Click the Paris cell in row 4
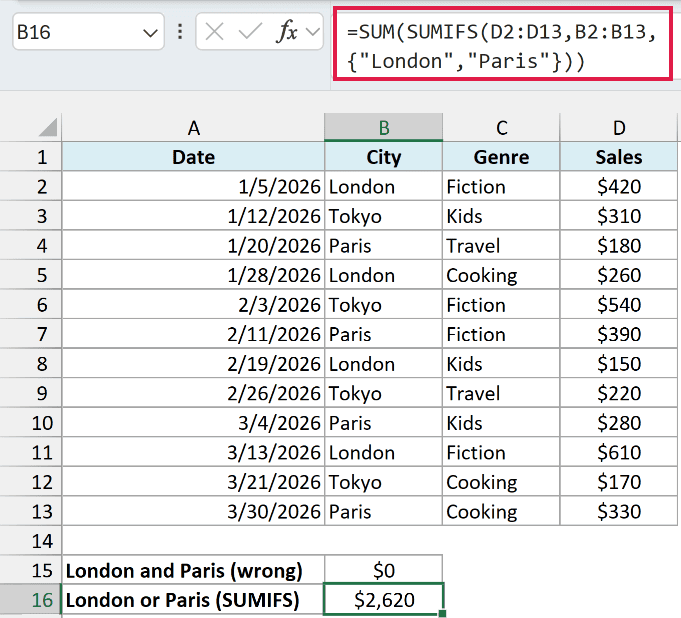Image resolution: width=681 pixels, height=618 pixels. coord(383,245)
